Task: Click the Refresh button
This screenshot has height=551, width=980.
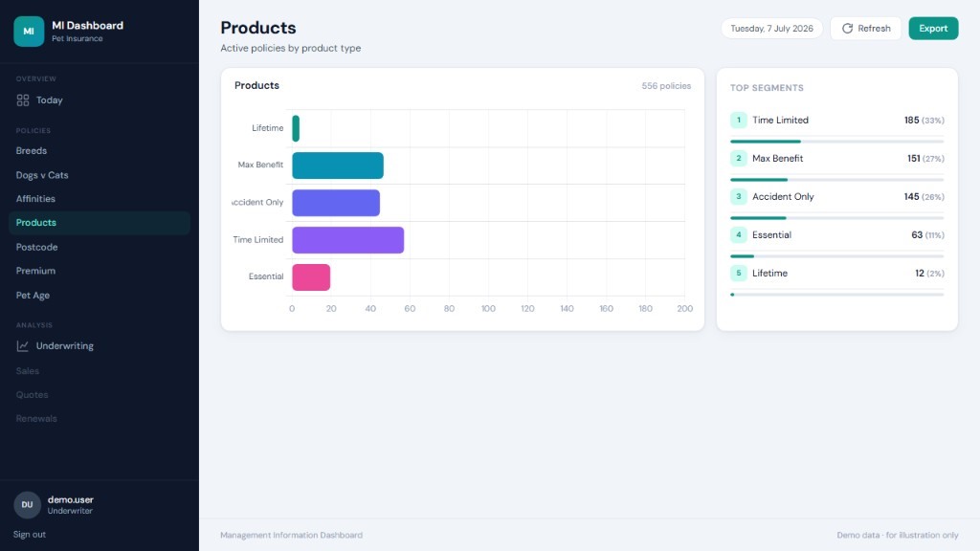Action: click(865, 28)
